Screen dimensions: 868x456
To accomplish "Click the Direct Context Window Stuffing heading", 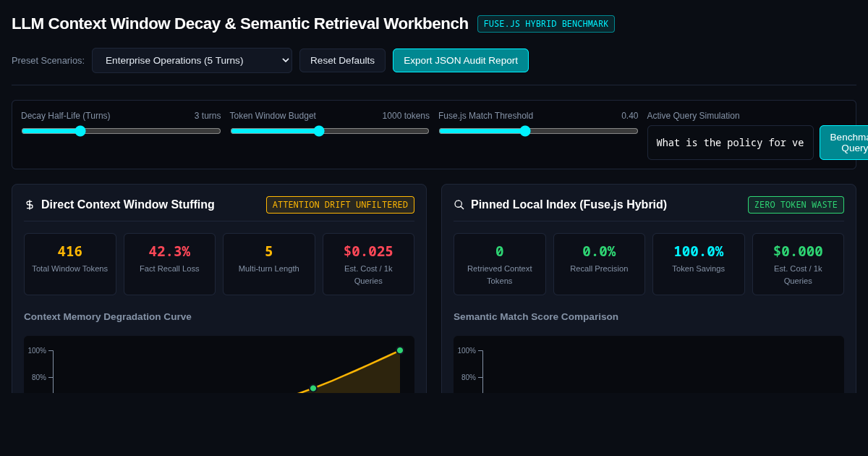I will [128, 205].
